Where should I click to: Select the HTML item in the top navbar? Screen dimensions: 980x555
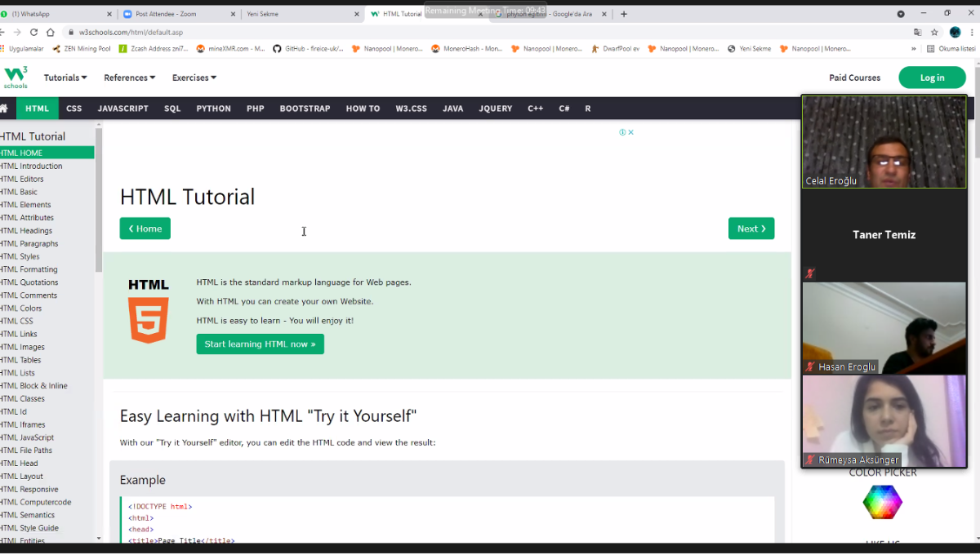(x=37, y=109)
